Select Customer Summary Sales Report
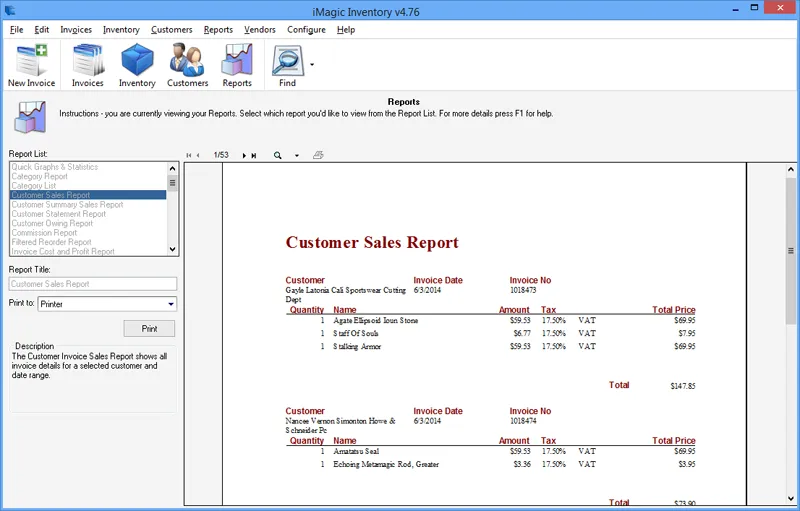800x511 pixels. tap(88, 205)
